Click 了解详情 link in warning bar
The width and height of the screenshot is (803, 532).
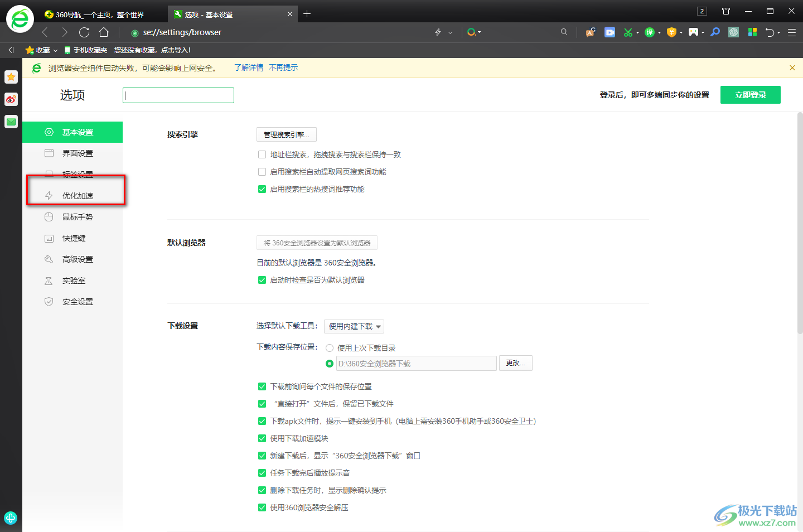[x=249, y=67]
